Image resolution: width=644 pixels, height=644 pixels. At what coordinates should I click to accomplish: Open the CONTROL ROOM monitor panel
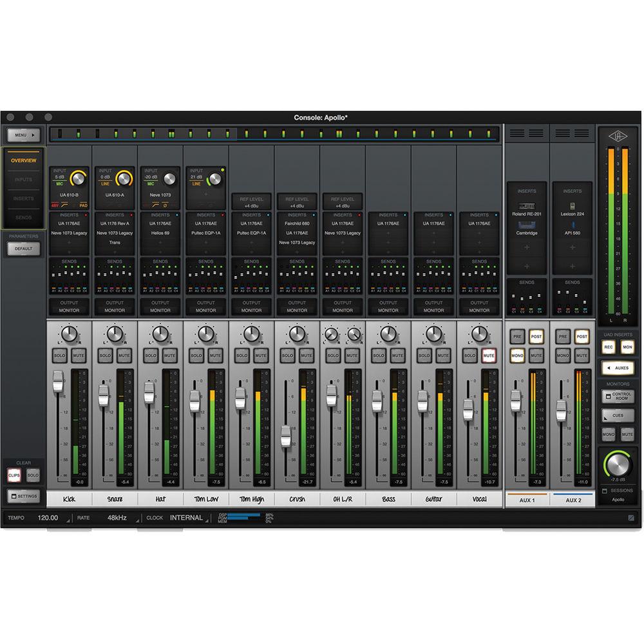[x=618, y=396]
